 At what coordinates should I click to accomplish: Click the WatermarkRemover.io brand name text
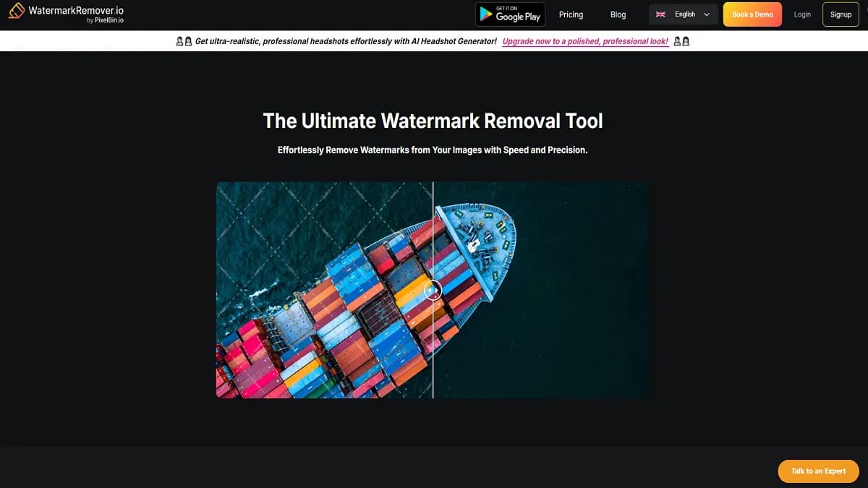click(76, 11)
